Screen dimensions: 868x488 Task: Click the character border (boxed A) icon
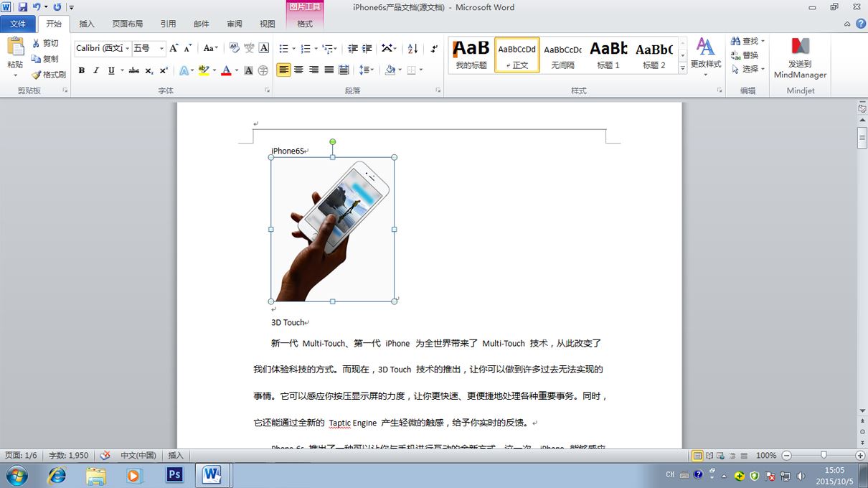pos(264,48)
